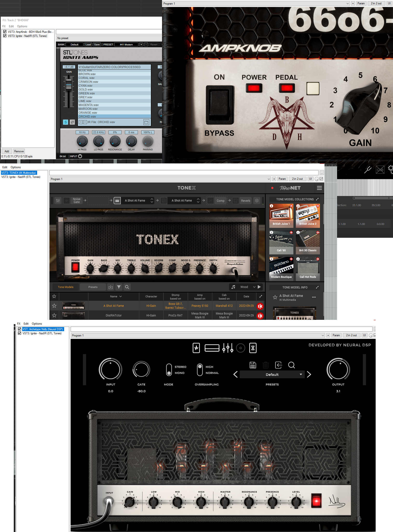Viewport: 393px width, 532px height.
Task: Star the A Shot At Fame table row
Action: pos(54,306)
